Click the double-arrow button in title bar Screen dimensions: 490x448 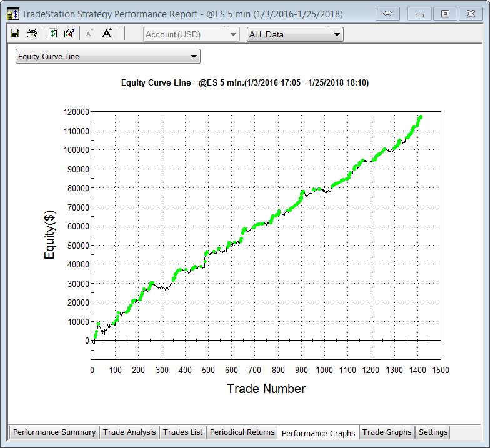387,13
